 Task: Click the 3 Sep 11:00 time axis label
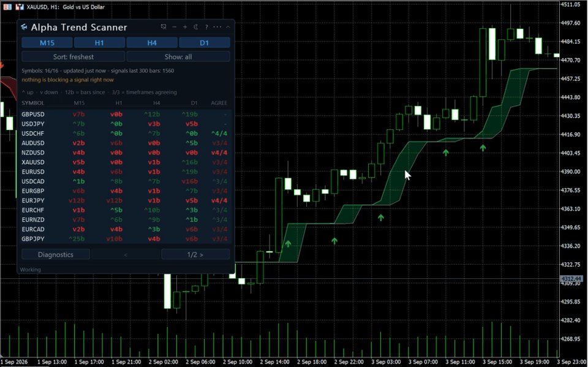tap(460, 361)
